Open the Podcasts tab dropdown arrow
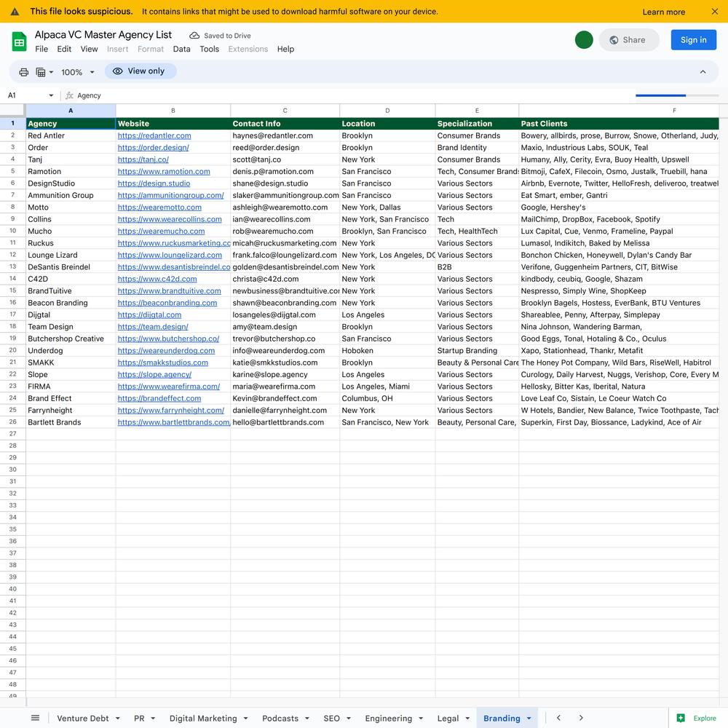 coord(307,719)
